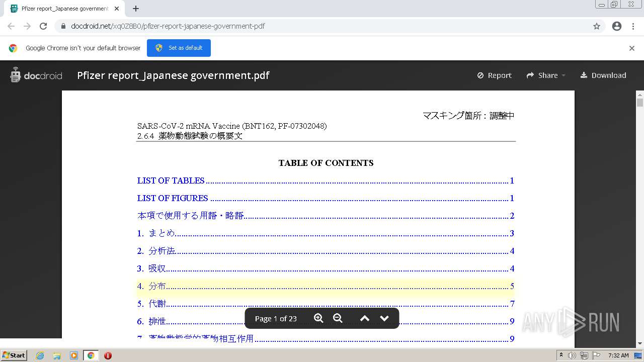Viewport: 644px width, 362px height.
Task: Open a new browser tab
Action: pyautogui.click(x=136, y=9)
